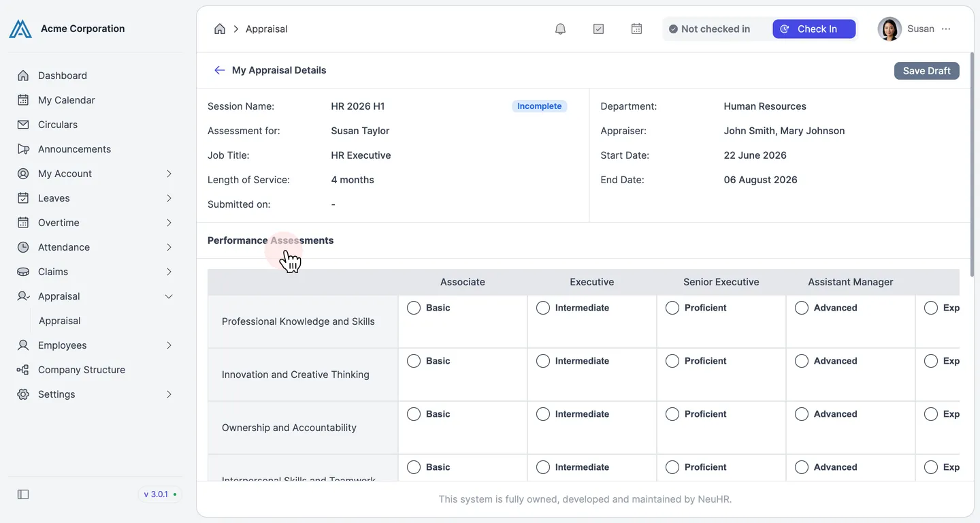Expand the Attendance submenu chevron

[x=169, y=247]
